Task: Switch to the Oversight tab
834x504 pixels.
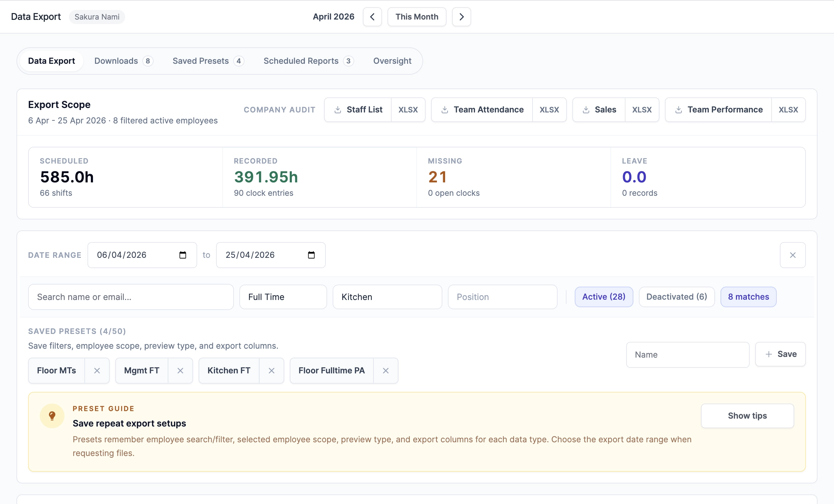Action: tap(392, 61)
